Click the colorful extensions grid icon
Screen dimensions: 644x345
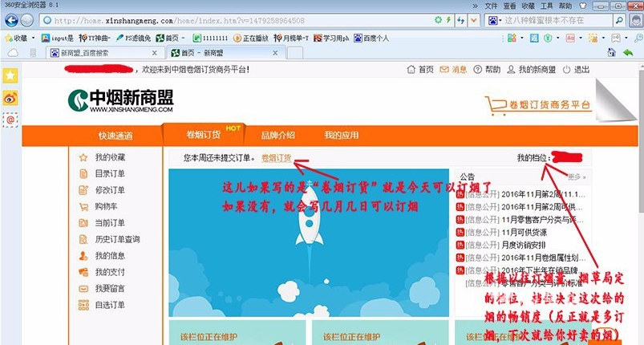coord(512,39)
